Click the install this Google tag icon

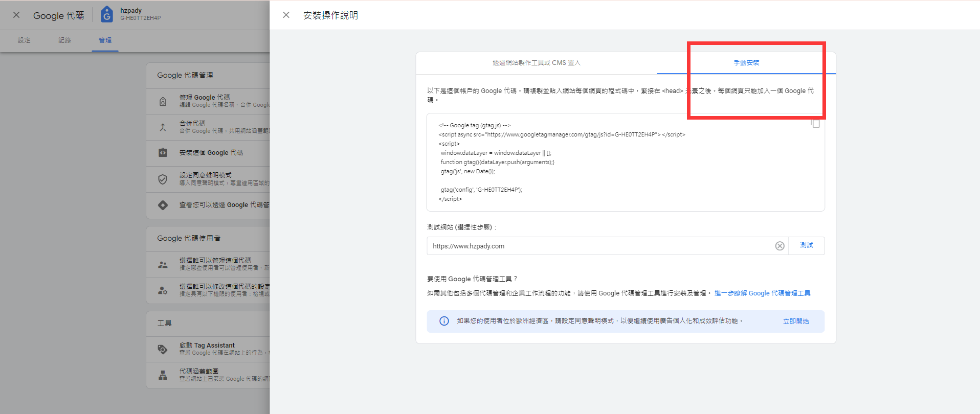(x=163, y=153)
